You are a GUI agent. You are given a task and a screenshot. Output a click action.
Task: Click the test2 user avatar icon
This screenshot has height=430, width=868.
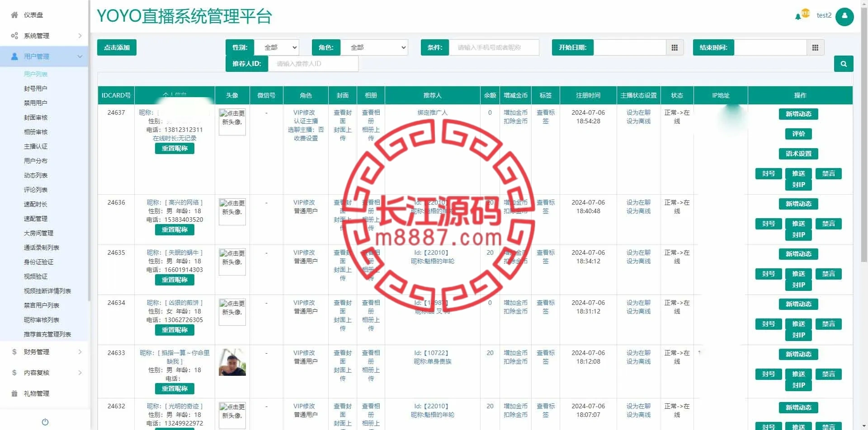click(x=844, y=16)
